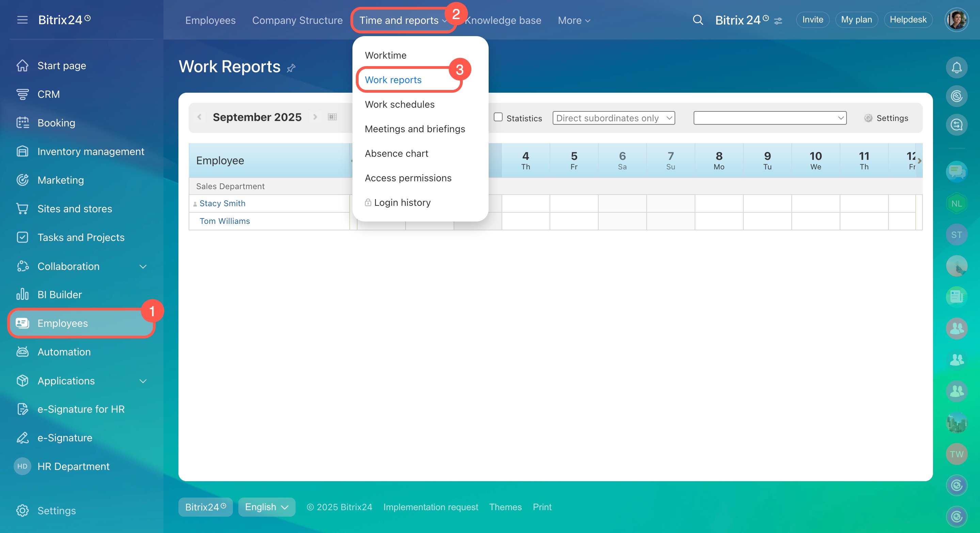Open e-Signature for HR in sidebar
Viewport: 980px width, 533px height.
(x=81, y=409)
